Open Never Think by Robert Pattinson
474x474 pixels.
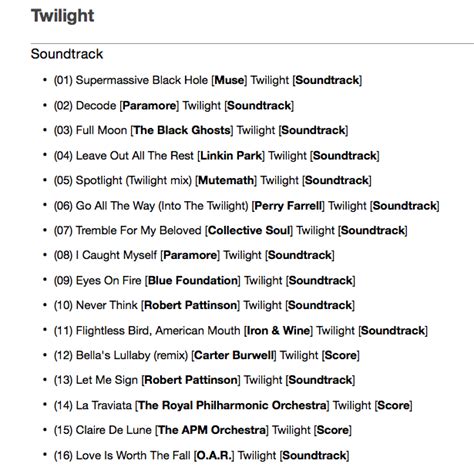pyautogui.click(x=204, y=305)
